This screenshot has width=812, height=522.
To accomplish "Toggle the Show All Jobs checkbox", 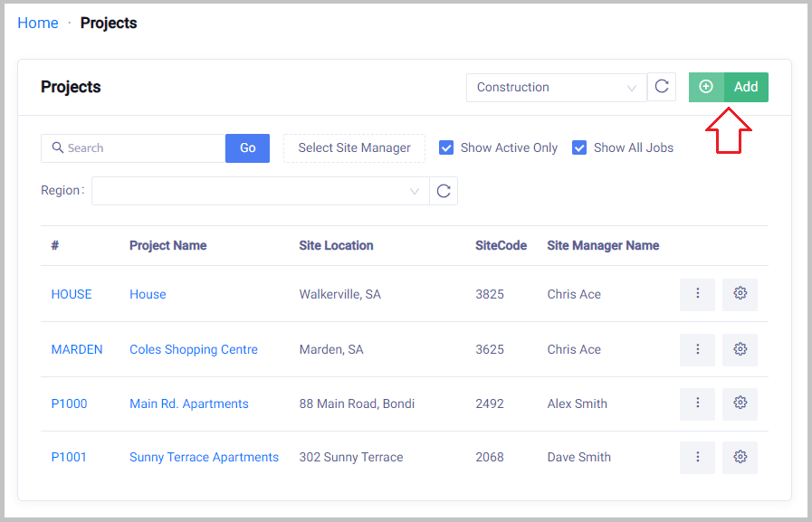I will [x=579, y=147].
